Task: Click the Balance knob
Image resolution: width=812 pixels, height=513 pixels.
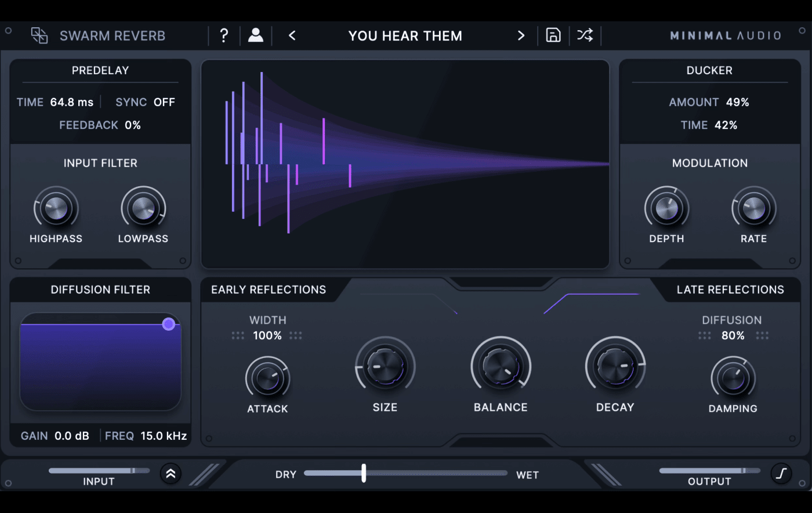Action: tap(501, 366)
